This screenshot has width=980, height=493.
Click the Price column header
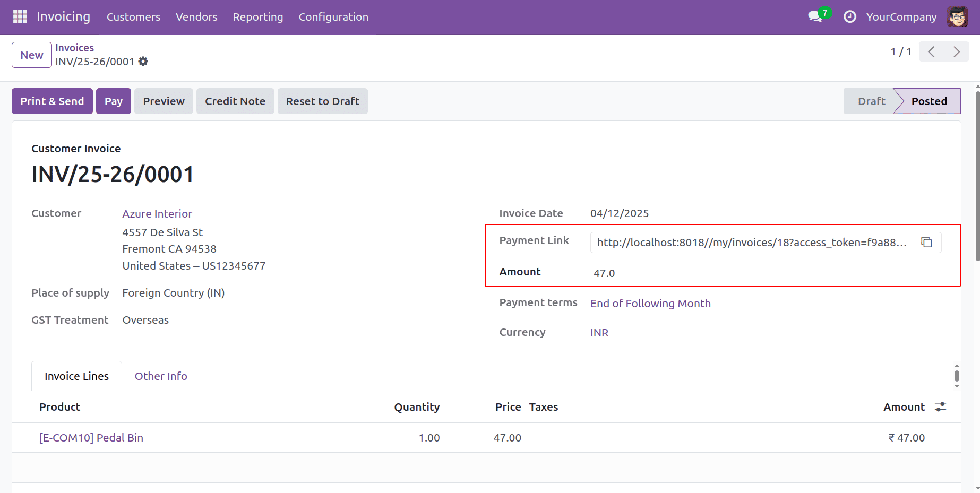[x=508, y=407]
